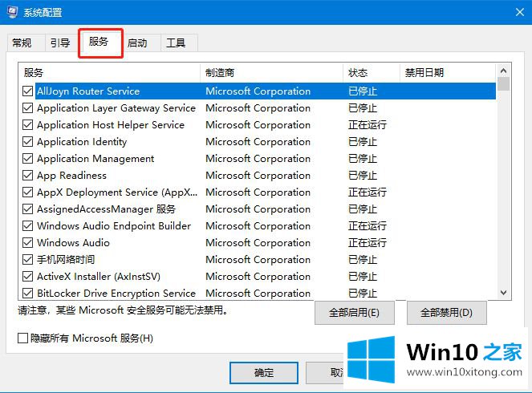This screenshot has width=532, height=393.
Task: Sort by the 制造商 column header
Action: (271, 72)
